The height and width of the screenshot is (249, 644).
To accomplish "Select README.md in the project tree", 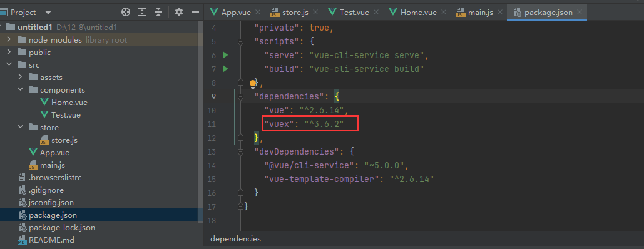I will click(x=51, y=240).
